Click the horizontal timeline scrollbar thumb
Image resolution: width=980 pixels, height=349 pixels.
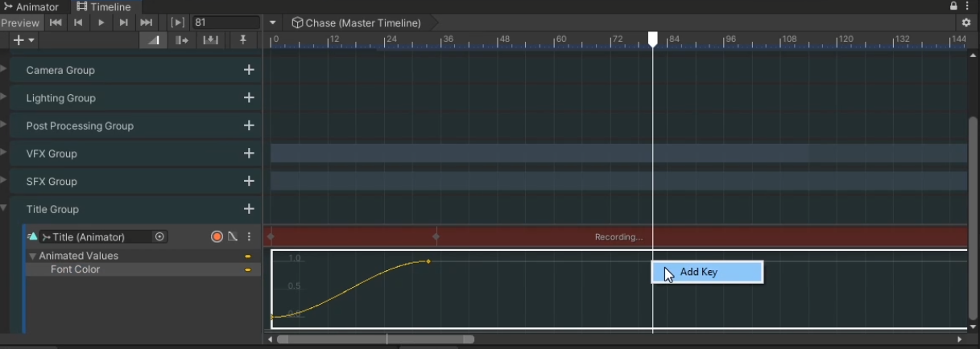tap(374, 339)
